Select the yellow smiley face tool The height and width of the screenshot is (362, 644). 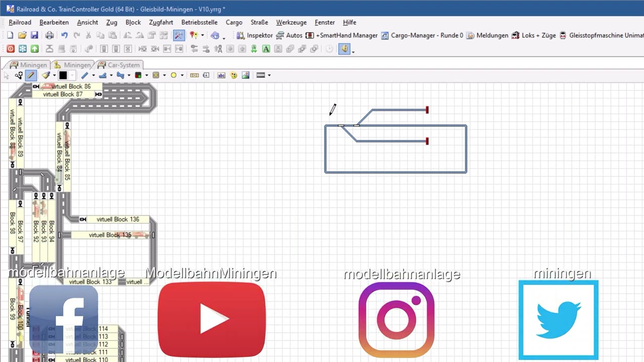pyautogui.click(x=233, y=75)
